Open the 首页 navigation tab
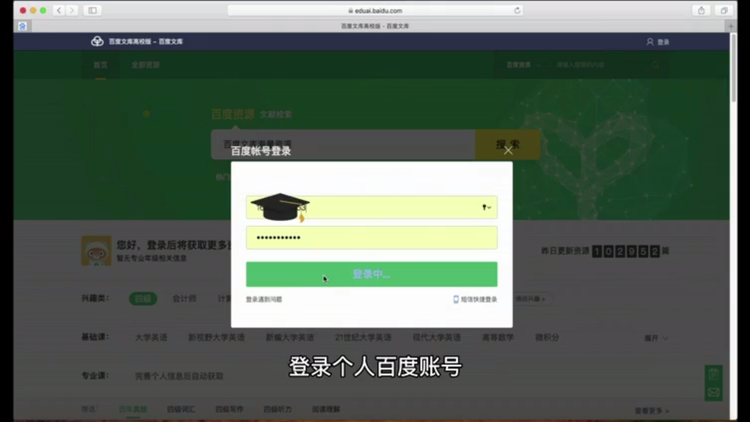Viewport: 750px width, 422px height. 100,65
